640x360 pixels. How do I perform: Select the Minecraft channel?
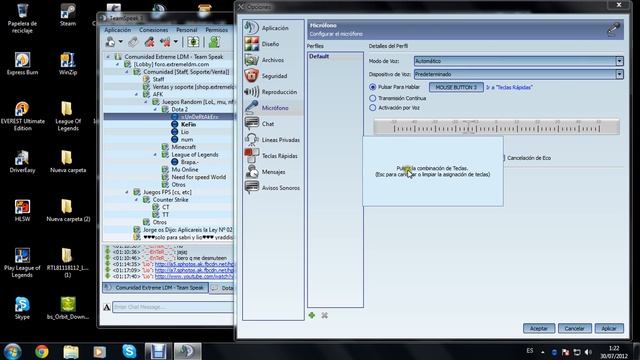[184, 147]
